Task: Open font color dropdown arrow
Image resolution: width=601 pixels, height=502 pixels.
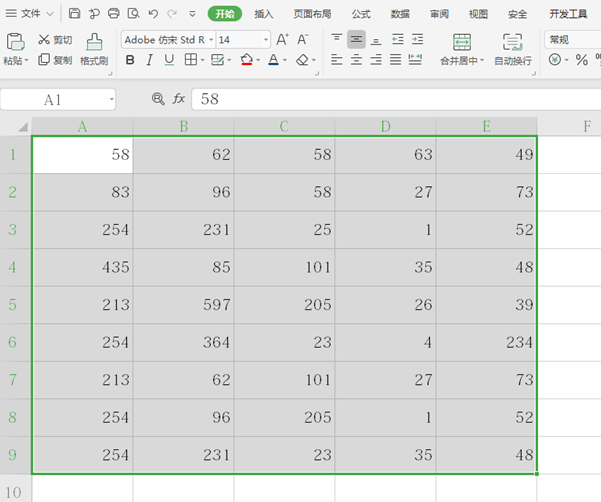Action: [285, 60]
